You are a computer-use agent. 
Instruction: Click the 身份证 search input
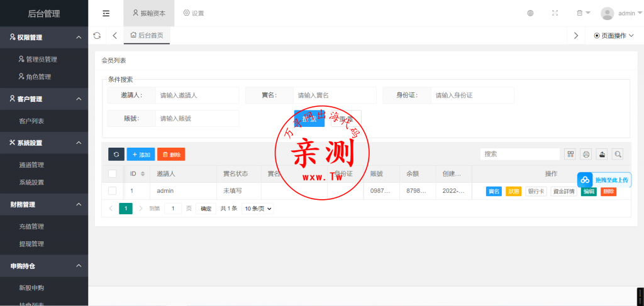472,95
